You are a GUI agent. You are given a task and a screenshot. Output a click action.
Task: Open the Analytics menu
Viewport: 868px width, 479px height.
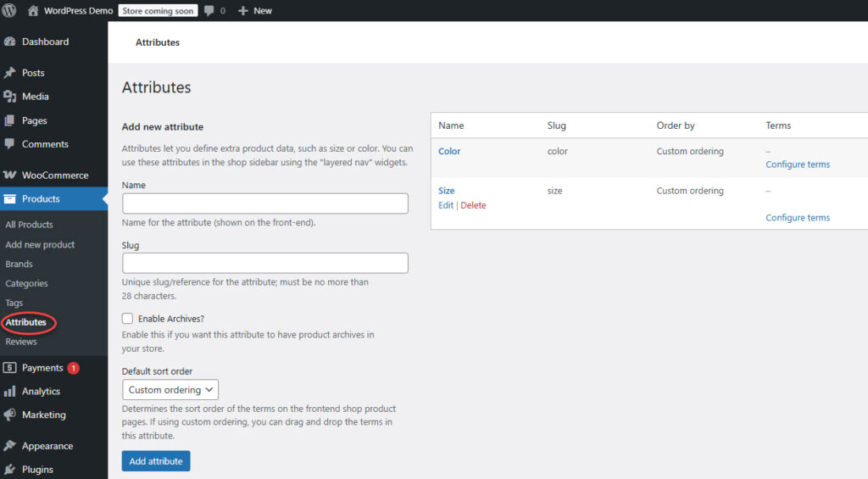tap(41, 391)
